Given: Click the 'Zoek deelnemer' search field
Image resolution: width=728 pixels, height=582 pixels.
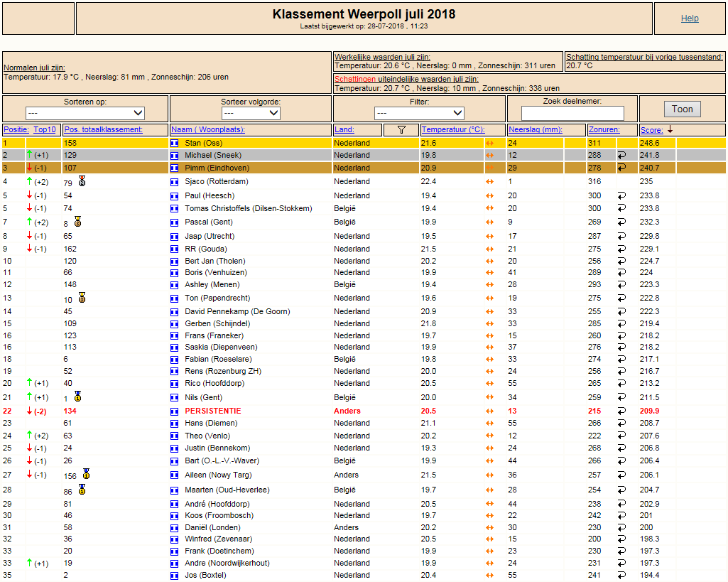Looking at the screenshot, I should click(572, 113).
